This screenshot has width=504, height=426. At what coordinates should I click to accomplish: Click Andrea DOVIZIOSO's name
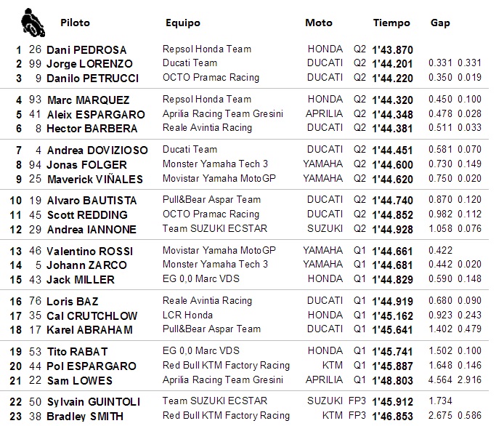coord(97,150)
